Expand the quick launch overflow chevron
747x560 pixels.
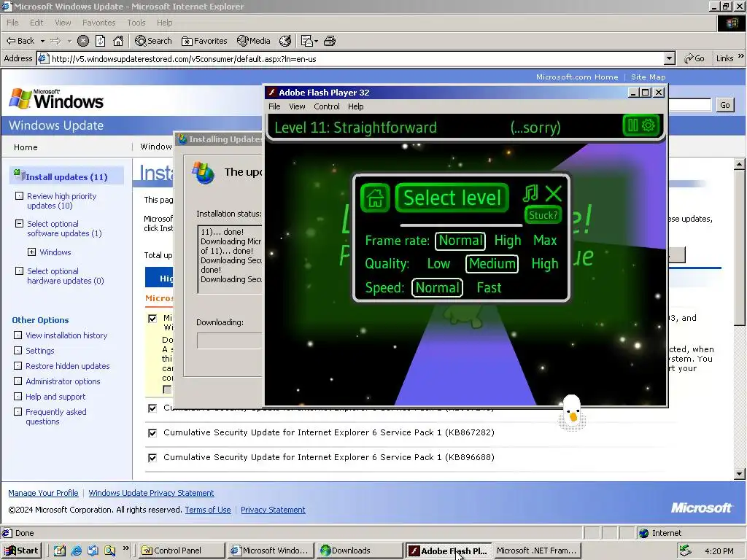(x=125, y=548)
